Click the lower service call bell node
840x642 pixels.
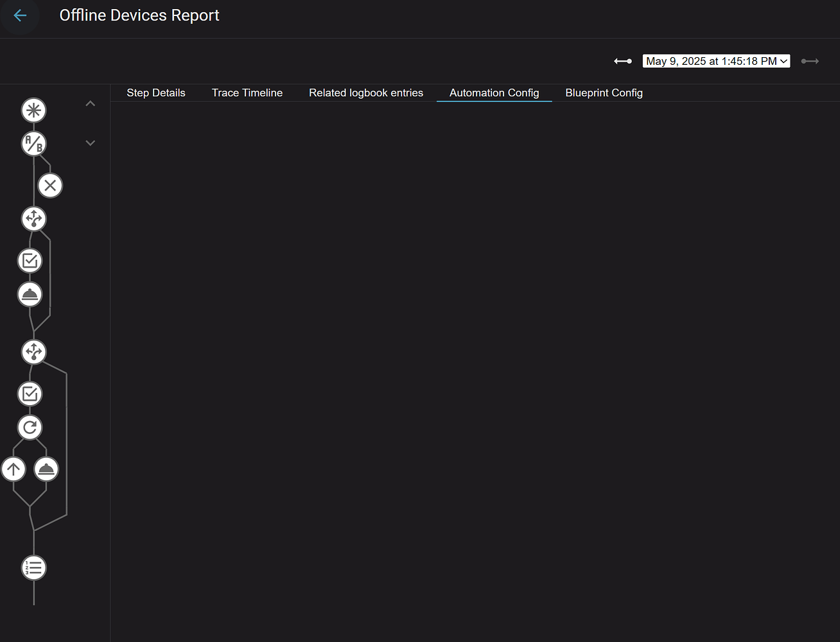(46, 469)
